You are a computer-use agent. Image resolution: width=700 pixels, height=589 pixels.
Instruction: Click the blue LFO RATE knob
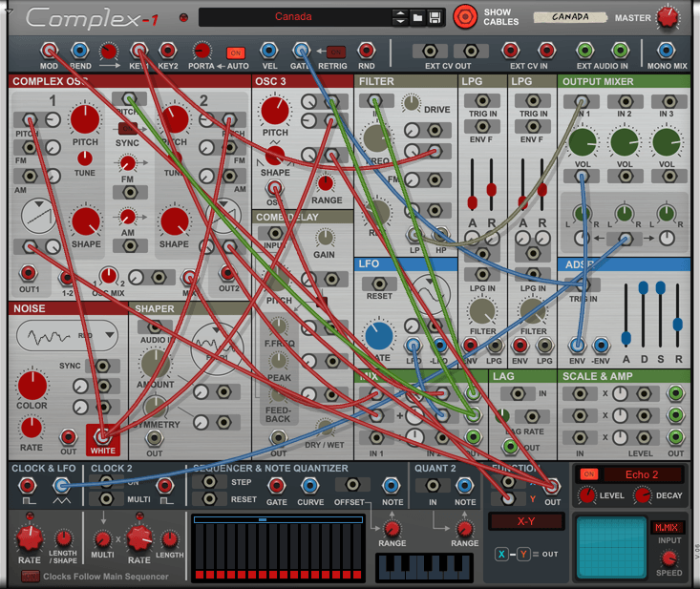pyautogui.click(x=379, y=336)
